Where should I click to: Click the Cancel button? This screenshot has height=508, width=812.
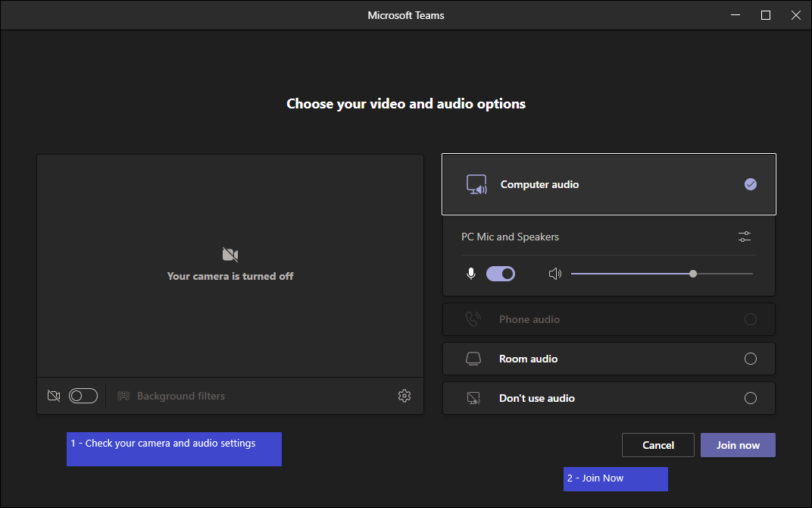(658, 445)
